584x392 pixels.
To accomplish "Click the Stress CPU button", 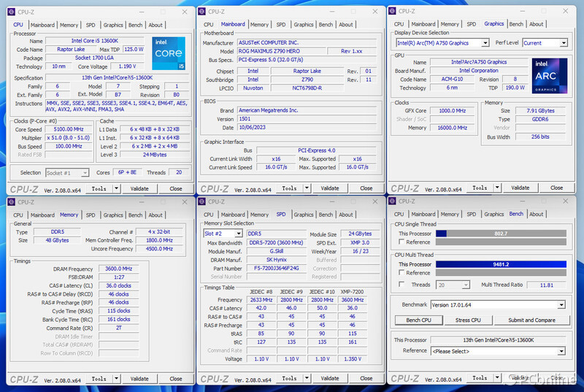I will (468, 320).
